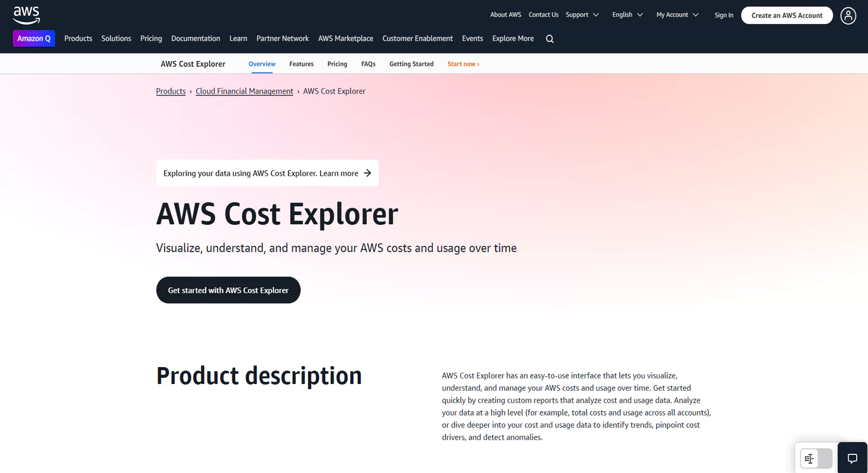Follow the Cloud Financial Management breadcrumb
Screen dimensions: 868x473
(x=244, y=91)
